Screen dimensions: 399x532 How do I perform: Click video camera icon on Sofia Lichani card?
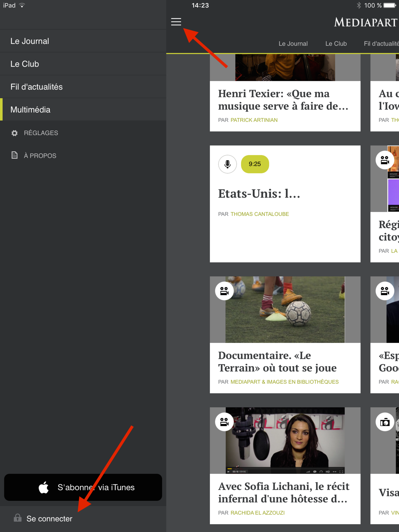224,422
